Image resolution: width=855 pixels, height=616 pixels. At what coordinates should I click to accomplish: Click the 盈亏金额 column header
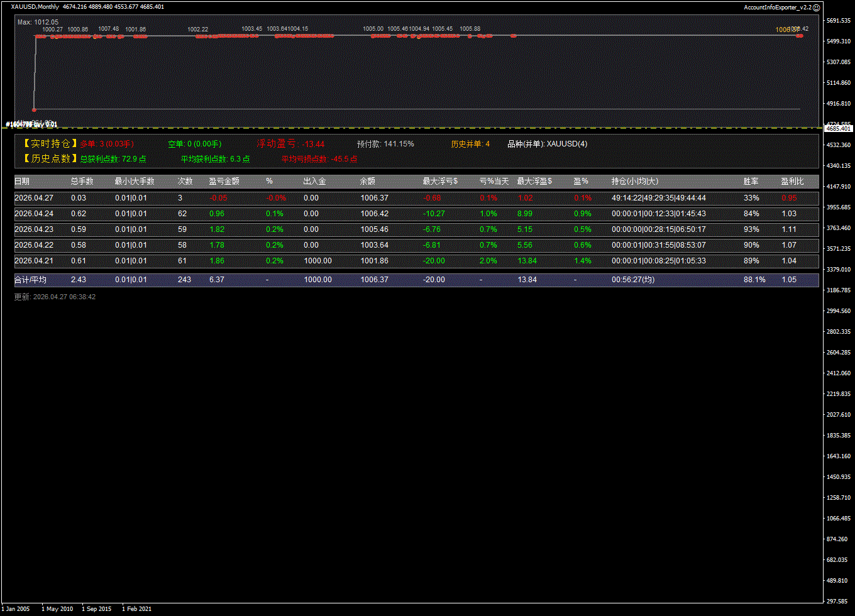(224, 181)
